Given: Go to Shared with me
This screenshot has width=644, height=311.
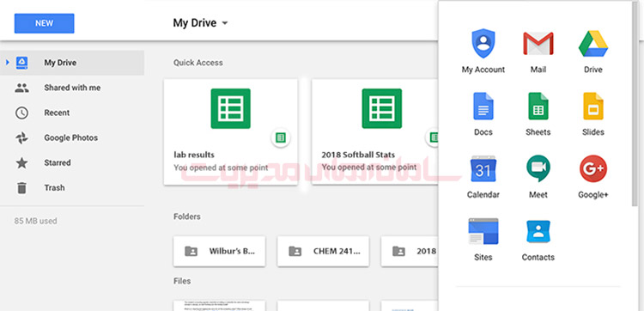Looking at the screenshot, I should tap(72, 88).
